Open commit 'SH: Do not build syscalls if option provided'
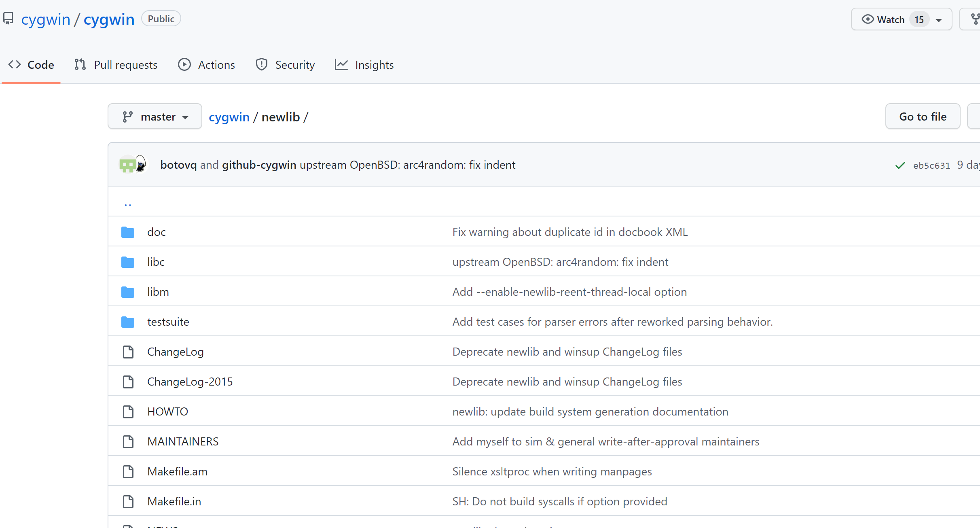The width and height of the screenshot is (980, 528). (560, 501)
